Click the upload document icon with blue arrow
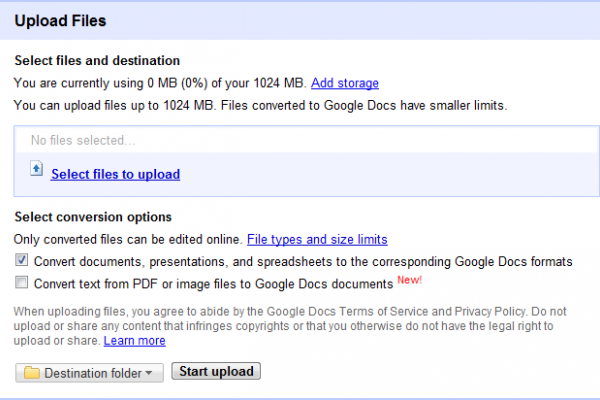Screen dimensions: 600x400 click(37, 168)
